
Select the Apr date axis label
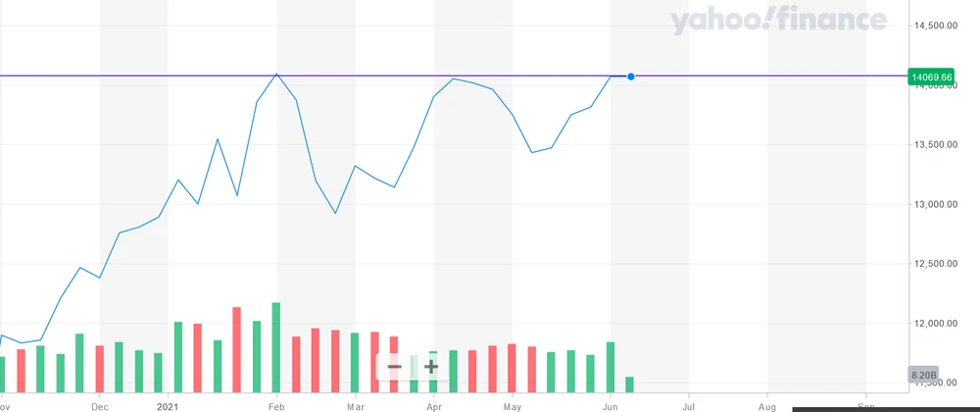(x=433, y=404)
